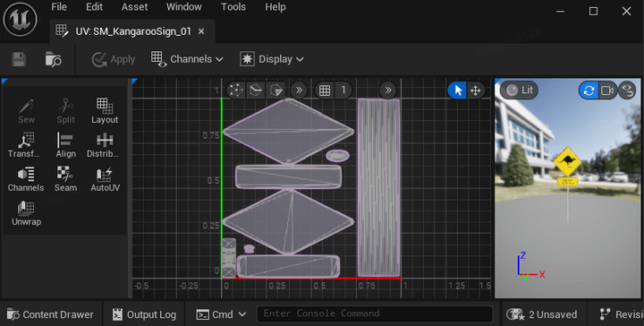Open the Transform tool

[24, 145]
